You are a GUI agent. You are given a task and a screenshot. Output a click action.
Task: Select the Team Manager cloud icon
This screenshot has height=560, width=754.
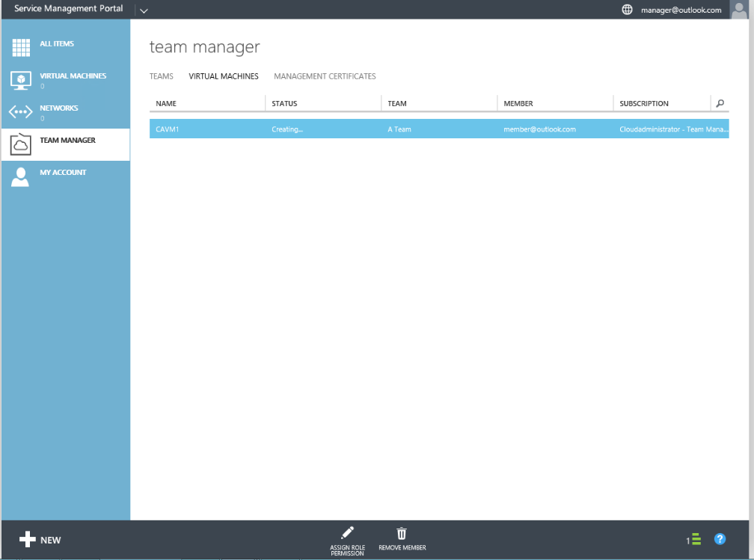click(21, 144)
